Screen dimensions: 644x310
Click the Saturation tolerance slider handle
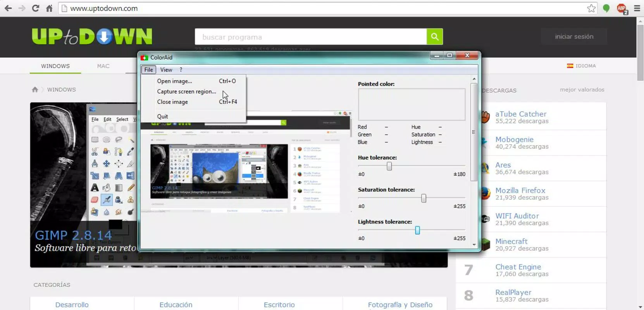coord(424,198)
